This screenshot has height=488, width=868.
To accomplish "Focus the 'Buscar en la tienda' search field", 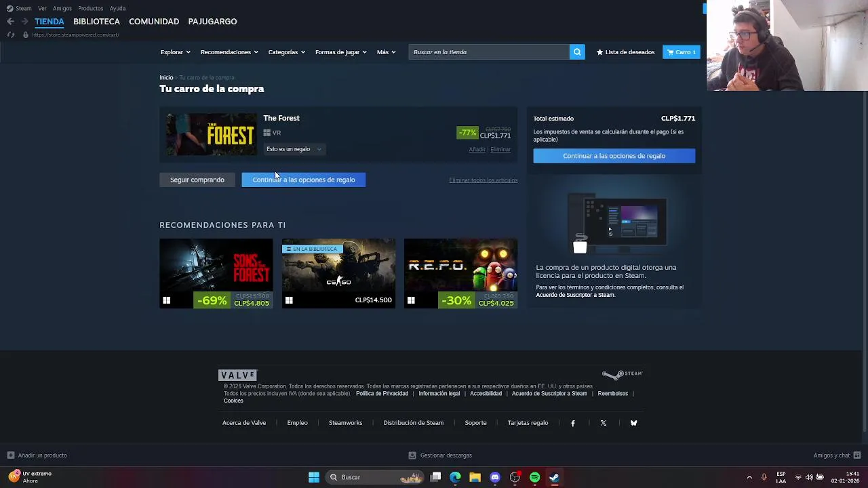I will coord(489,52).
